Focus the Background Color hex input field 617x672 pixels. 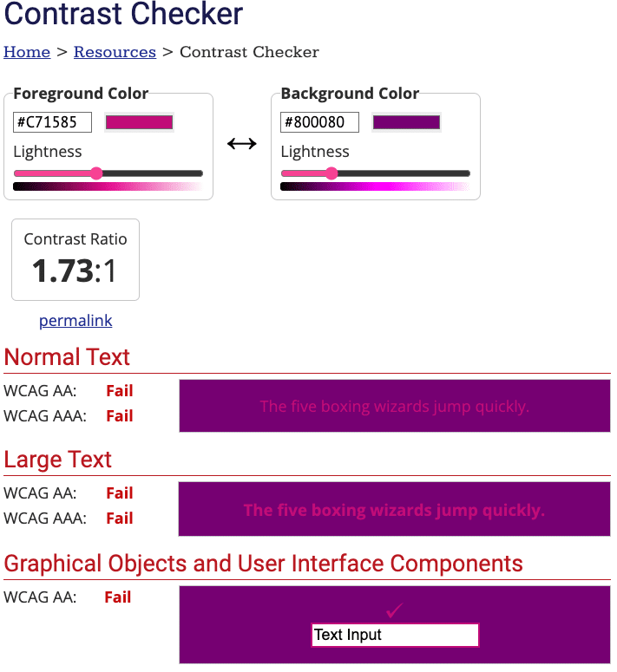tap(319, 122)
